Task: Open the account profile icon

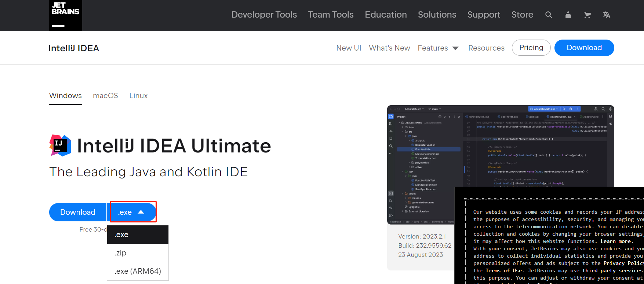Action: [x=568, y=15]
